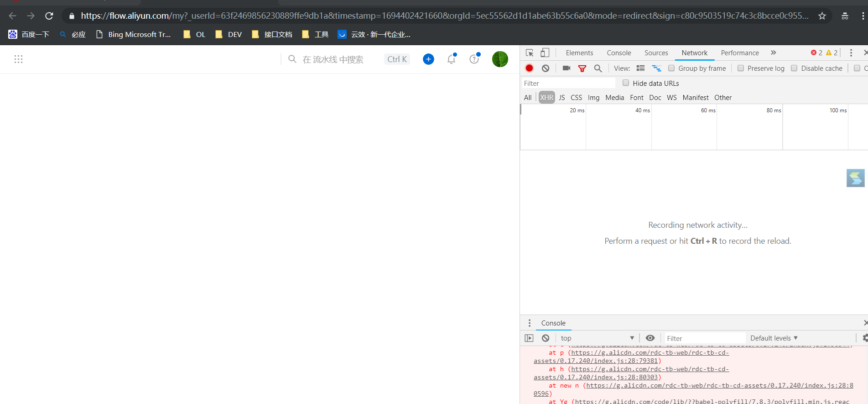The image size is (868, 404).
Task: Switch to the Elements tab
Action: (x=579, y=53)
